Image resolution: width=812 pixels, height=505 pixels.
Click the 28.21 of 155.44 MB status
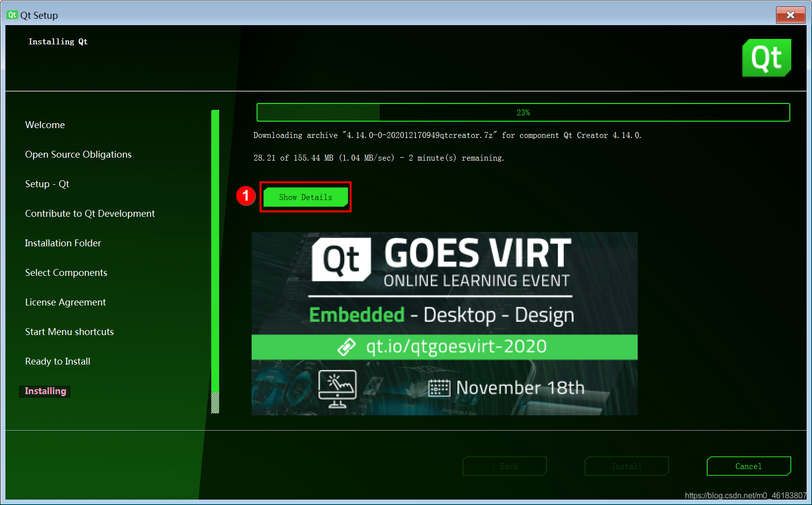[x=379, y=158]
